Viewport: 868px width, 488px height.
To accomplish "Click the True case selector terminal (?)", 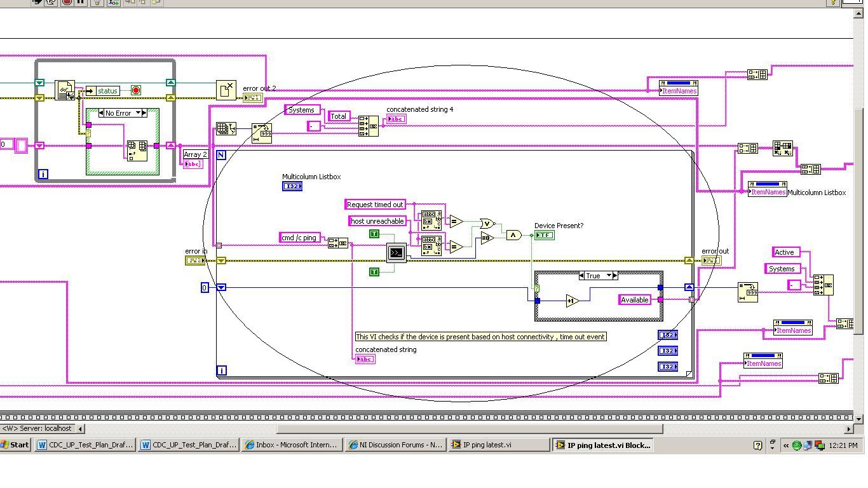I will (537, 288).
